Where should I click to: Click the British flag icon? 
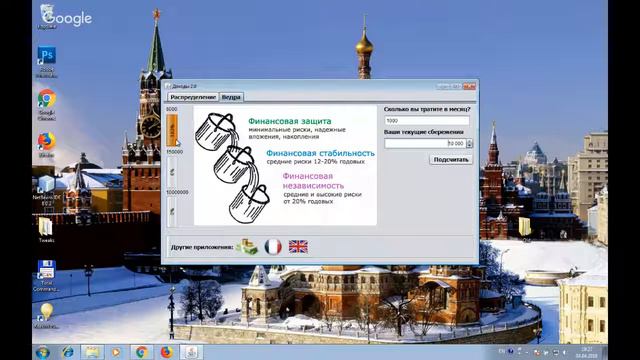click(x=298, y=247)
